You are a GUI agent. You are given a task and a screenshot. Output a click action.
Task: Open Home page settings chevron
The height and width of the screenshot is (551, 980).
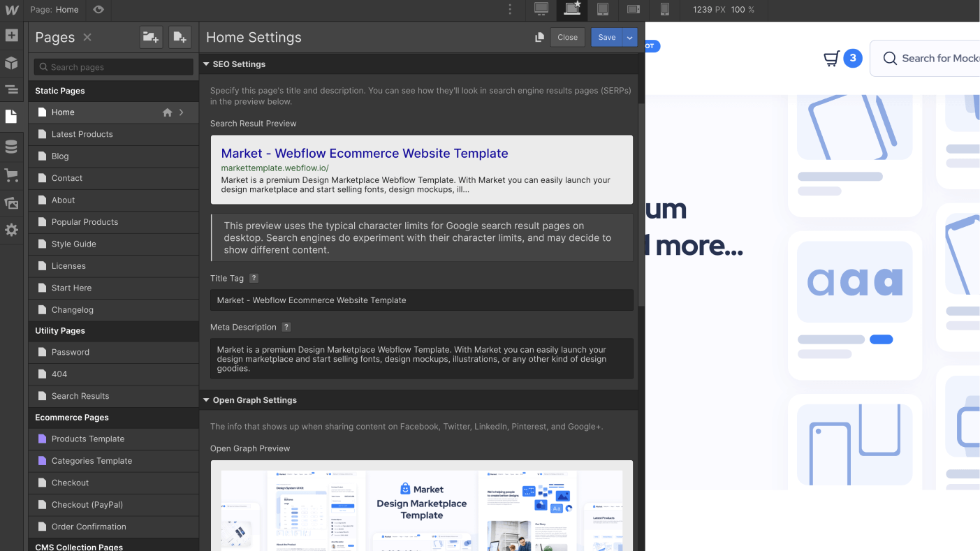(182, 112)
